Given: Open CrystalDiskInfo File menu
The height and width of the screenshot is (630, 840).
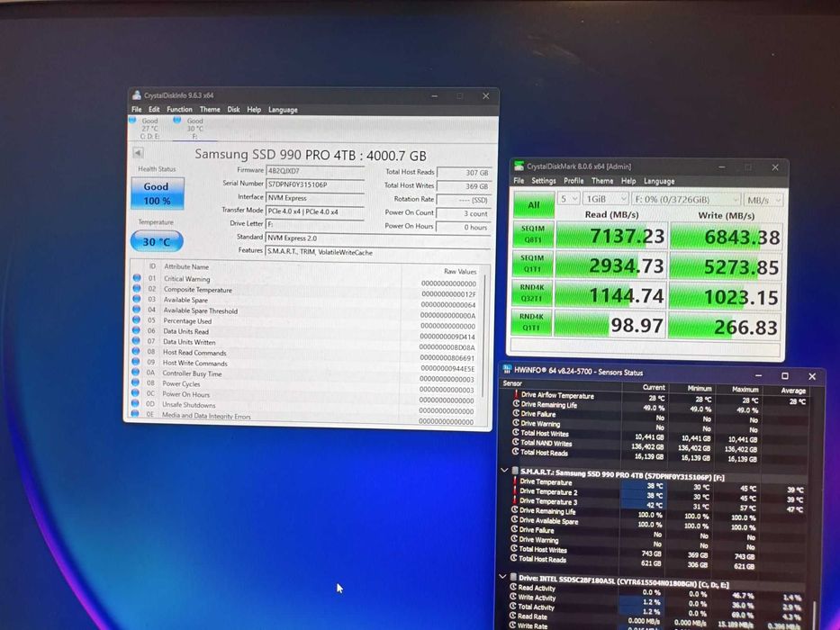Looking at the screenshot, I should point(137,109).
